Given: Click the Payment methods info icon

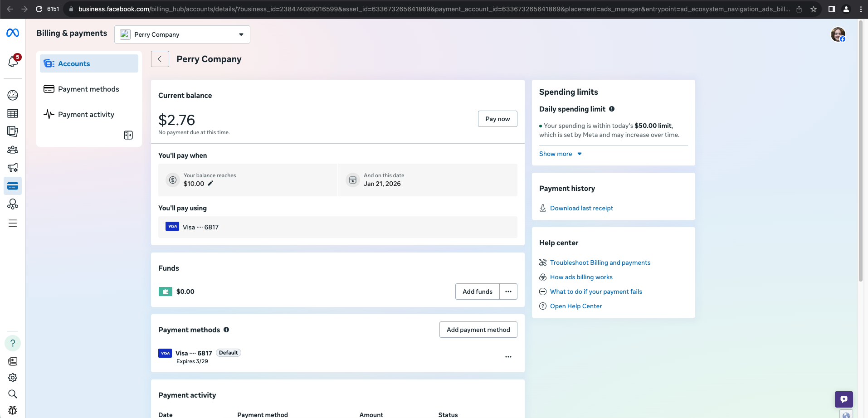Looking at the screenshot, I should [226, 330].
